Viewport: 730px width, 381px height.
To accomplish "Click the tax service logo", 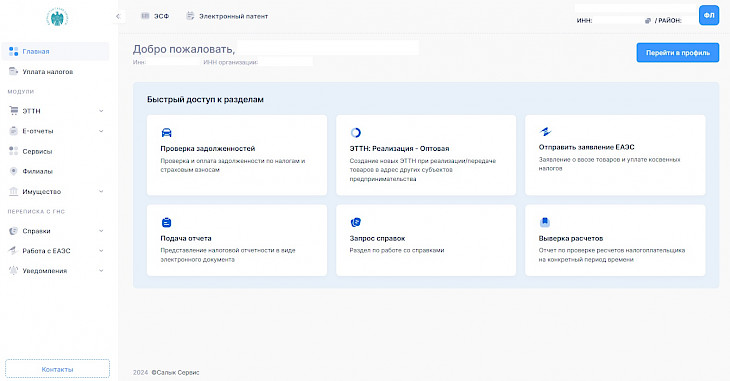I will point(57,18).
